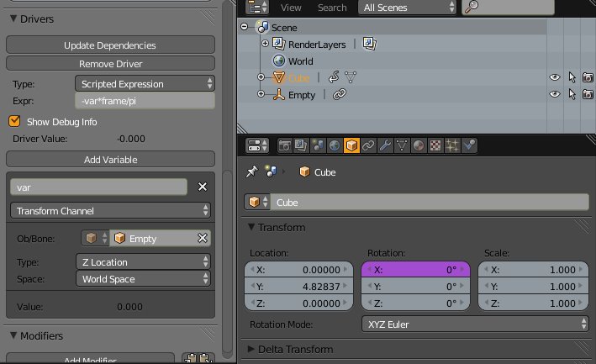The width and height of the screenshot is (596, 364).
Task: Open the World properties tab
Action: [x=335, y=145]
